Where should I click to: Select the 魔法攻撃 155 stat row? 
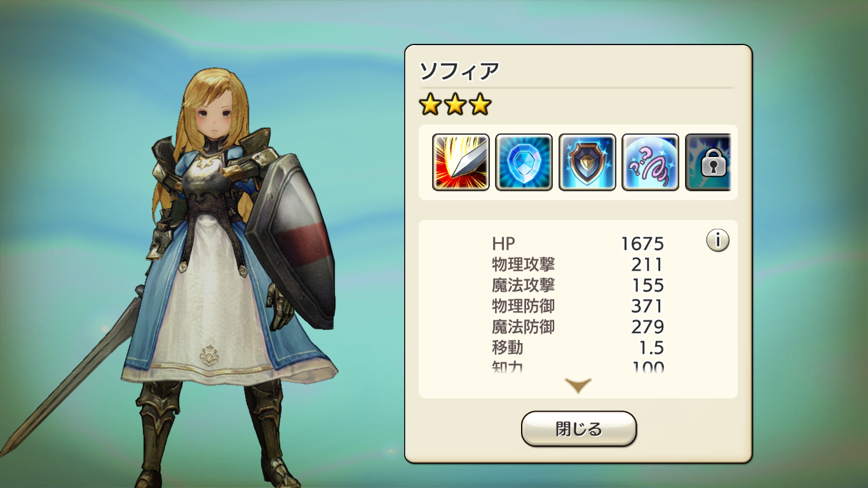tap(578, 285)
